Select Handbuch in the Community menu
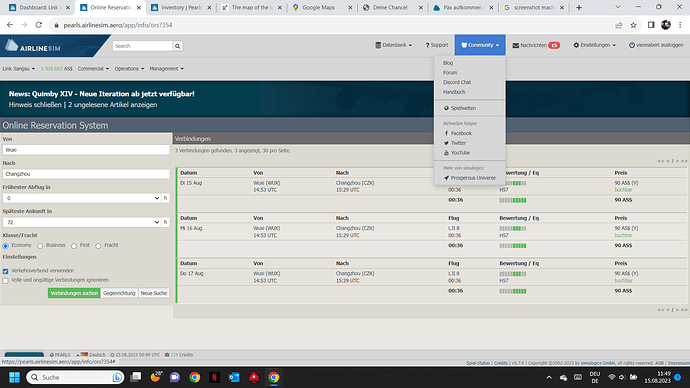690x388 pixels. (454, 92)
